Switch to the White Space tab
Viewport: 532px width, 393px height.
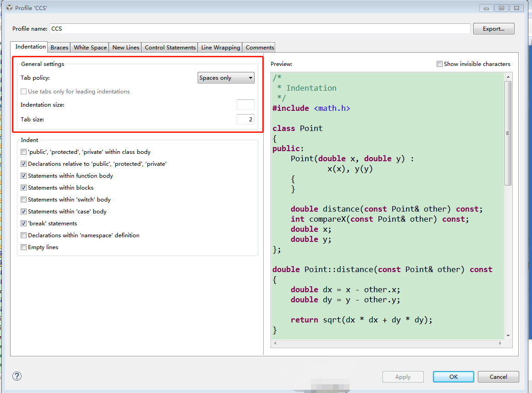[x=89, y=47]
